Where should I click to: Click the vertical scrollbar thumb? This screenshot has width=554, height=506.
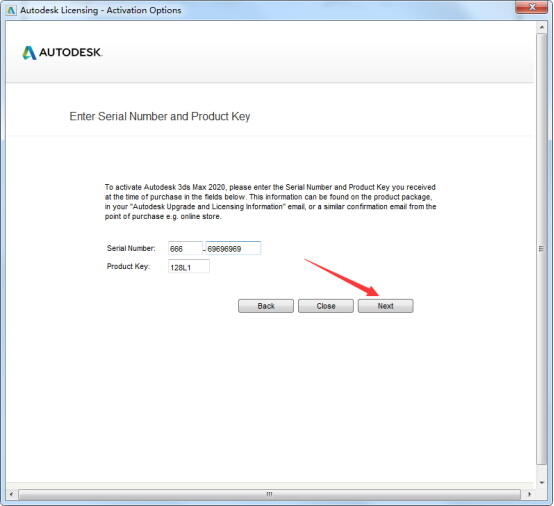(x=541, y=249)
